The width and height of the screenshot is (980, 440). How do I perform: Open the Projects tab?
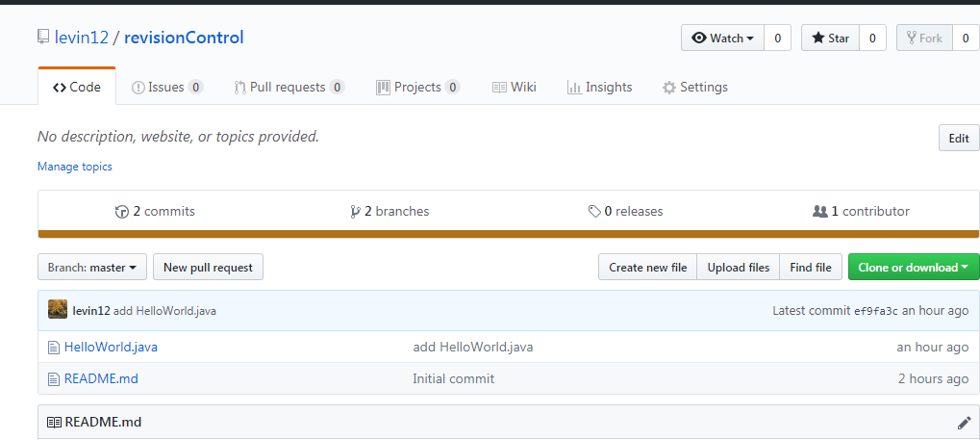pos(418,87)
